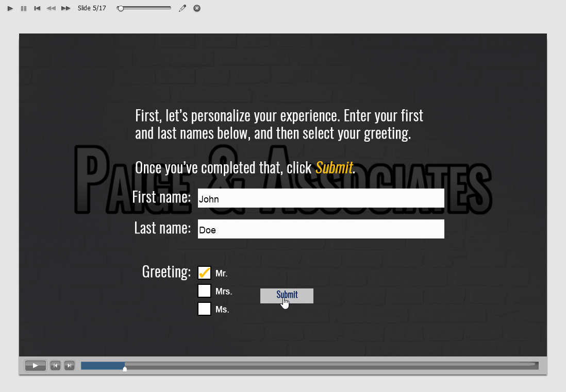Click the playbar Play button at bottom
This screenshot has width=566, height=392.
pyautogui.click(x=35, y=366)
